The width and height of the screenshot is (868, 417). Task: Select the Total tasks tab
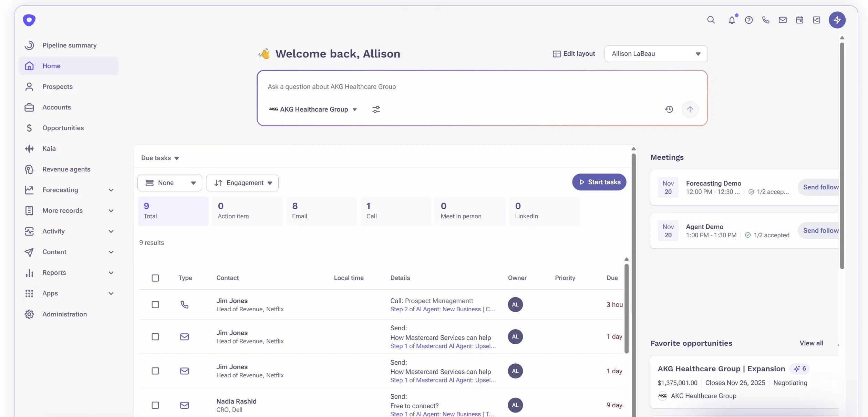[x=173, y=211]
